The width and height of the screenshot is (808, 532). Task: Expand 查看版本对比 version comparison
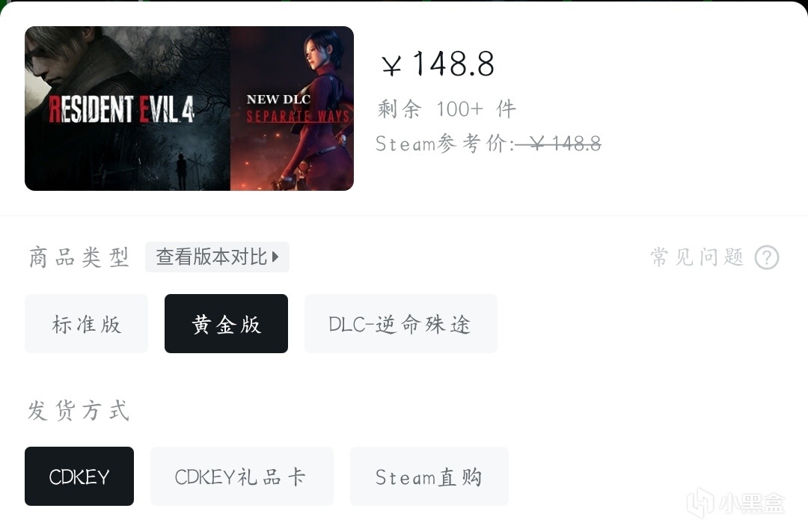click(217, 257)
